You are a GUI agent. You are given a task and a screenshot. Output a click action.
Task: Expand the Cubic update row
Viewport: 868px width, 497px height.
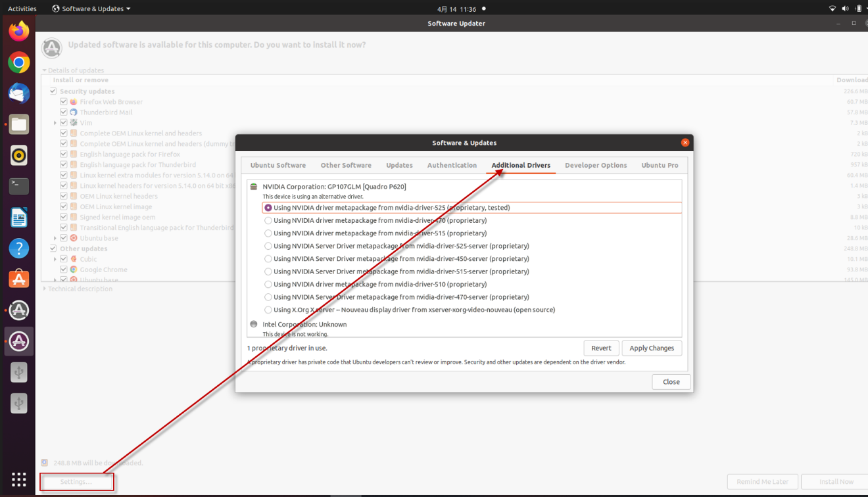click(55, 259)
